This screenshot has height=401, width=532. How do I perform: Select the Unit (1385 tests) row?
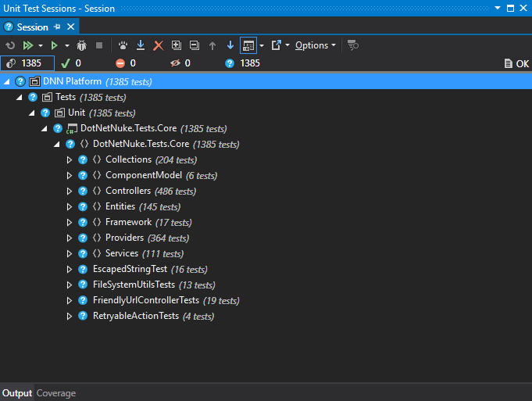pos(266,113)
